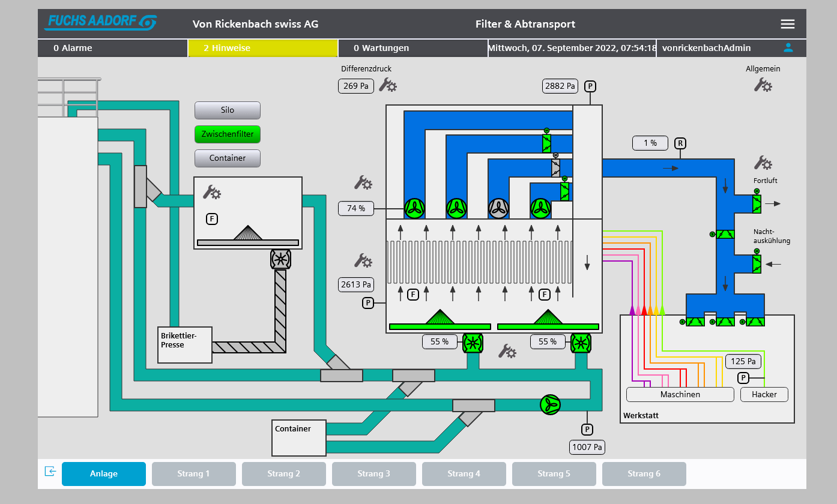The image size is (837, 504).
Task: Expand the 0 Wartungen list
Action: click(412, 48)
